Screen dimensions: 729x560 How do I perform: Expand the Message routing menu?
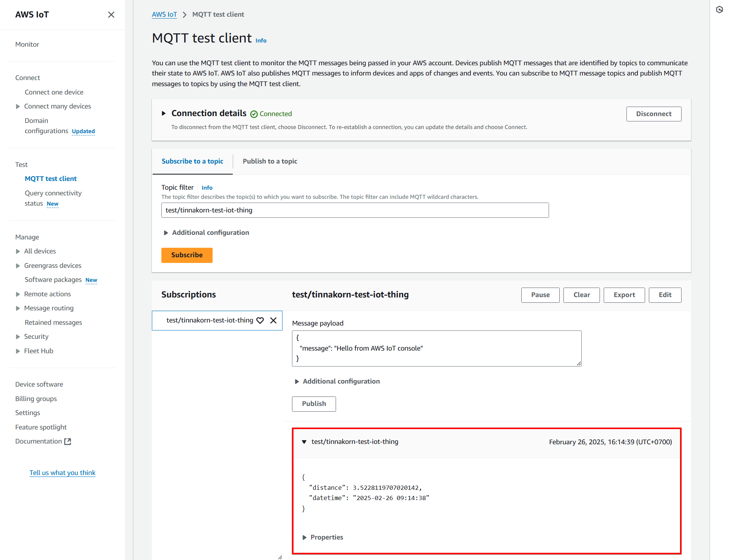(x=18, y=308)
